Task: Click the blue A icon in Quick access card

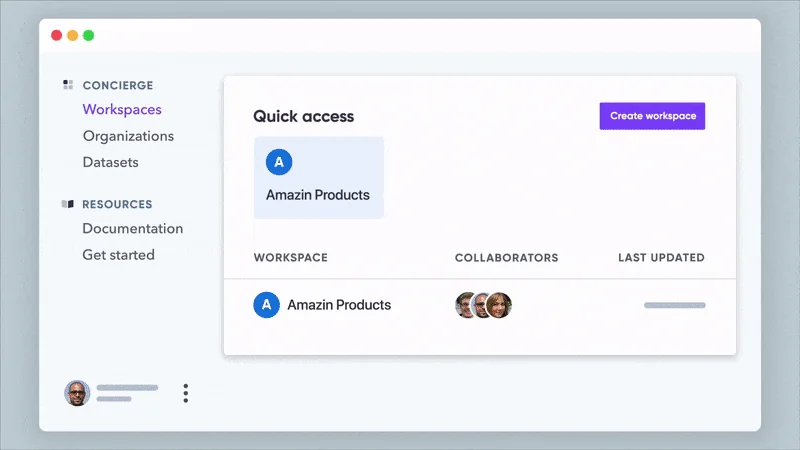Action: coord(279,162)
